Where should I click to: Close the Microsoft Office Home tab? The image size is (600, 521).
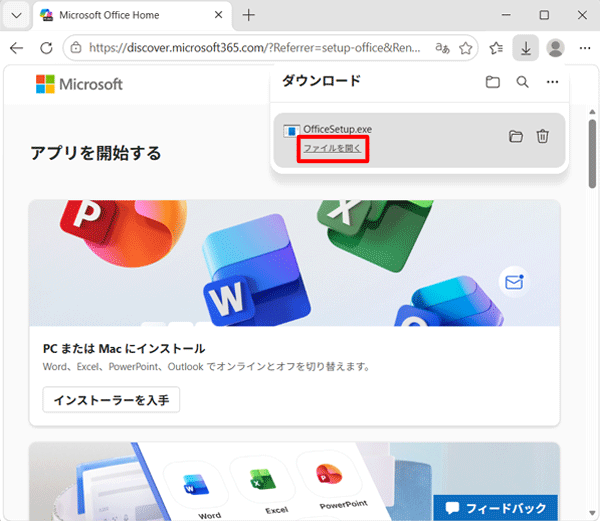tap(218, 15)
